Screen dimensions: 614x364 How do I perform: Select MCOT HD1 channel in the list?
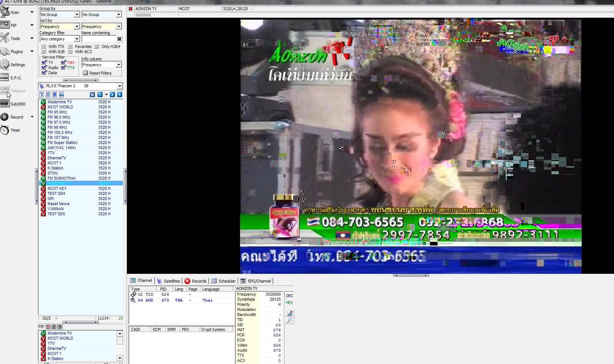81,188
